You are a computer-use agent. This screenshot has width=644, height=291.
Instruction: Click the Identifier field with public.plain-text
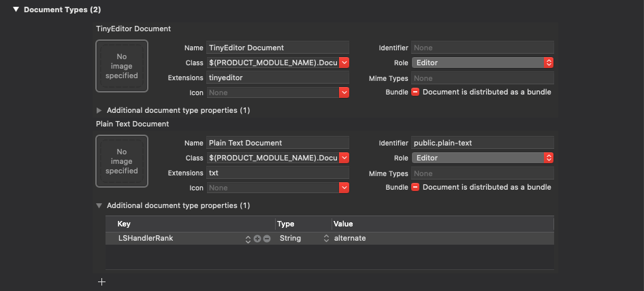(482, 143)
